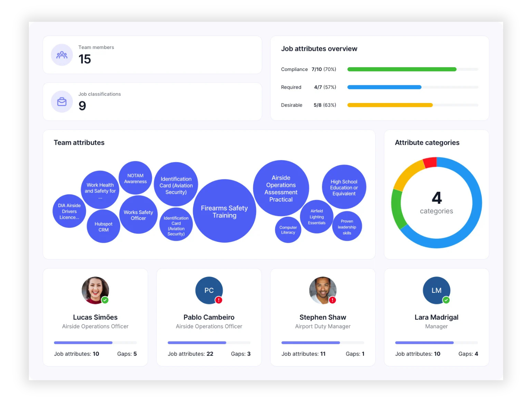This screenshot has height=402, width=532.
Task: Click Stephen Shaw job attributes progress bar
Action: tap(323, 343)
